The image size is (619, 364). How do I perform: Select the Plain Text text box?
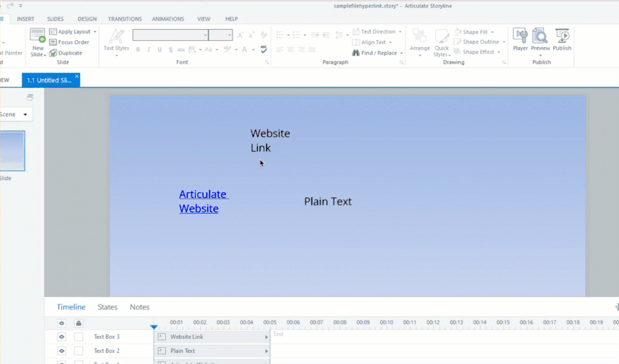pos(328,202)
